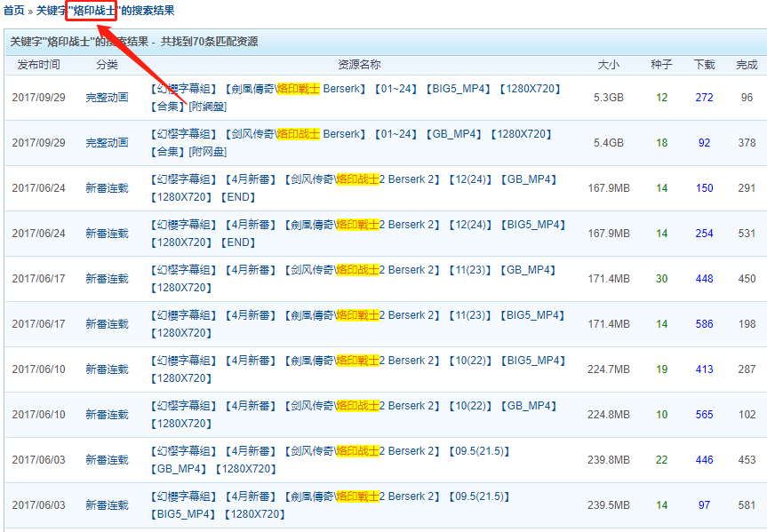
Task: Click the completed count 531
Action: click(x=747, y=234)
